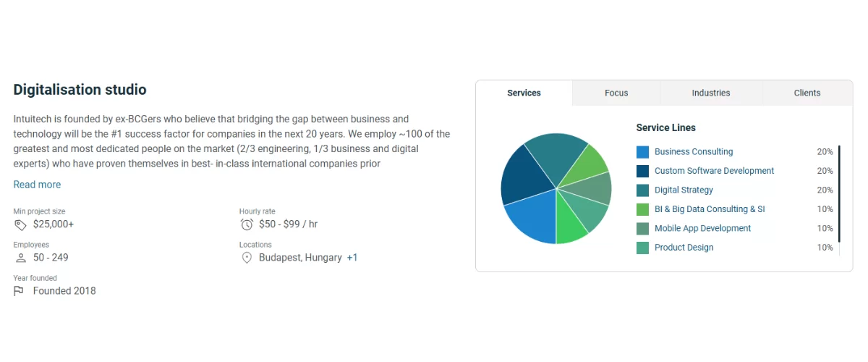Click the Mobile App Development link

(702, 229)
